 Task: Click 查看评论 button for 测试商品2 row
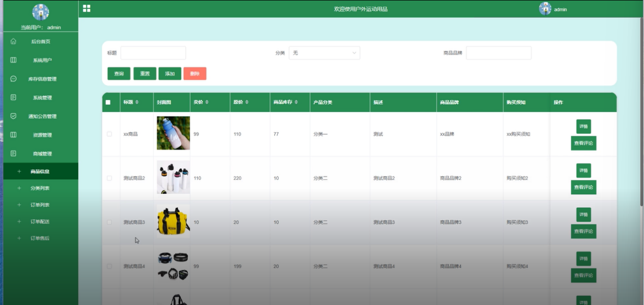tap(584, 187)
